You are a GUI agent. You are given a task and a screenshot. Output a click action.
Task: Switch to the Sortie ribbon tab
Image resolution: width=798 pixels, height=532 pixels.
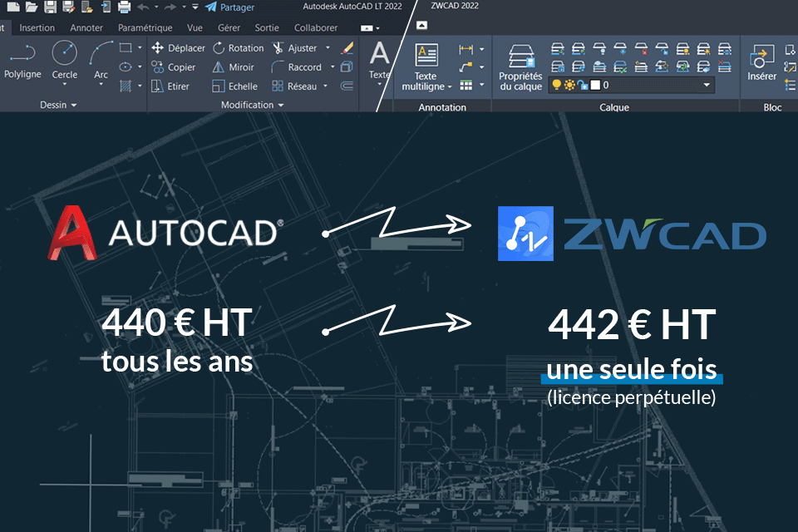coord(267,28)
